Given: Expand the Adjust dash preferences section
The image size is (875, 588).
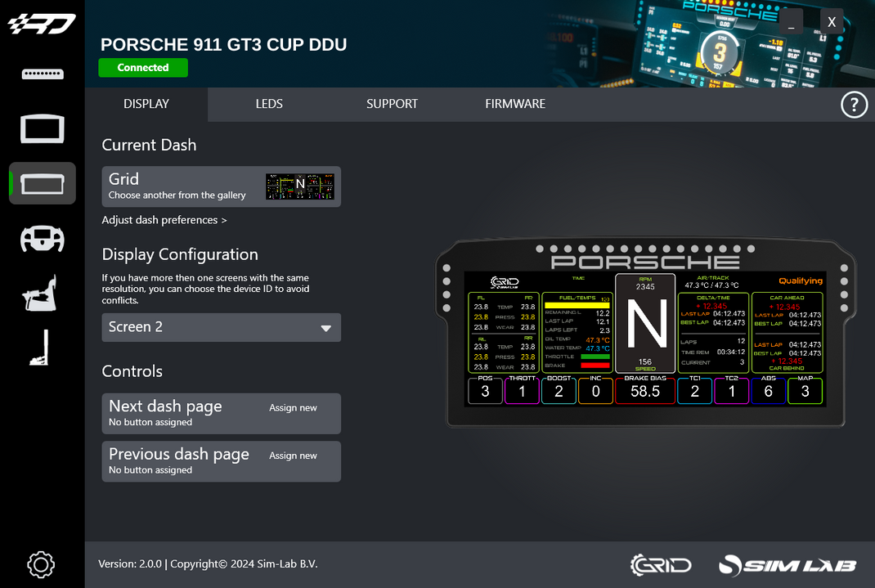Looking at the screenshot, I should [x=164, y=219].
